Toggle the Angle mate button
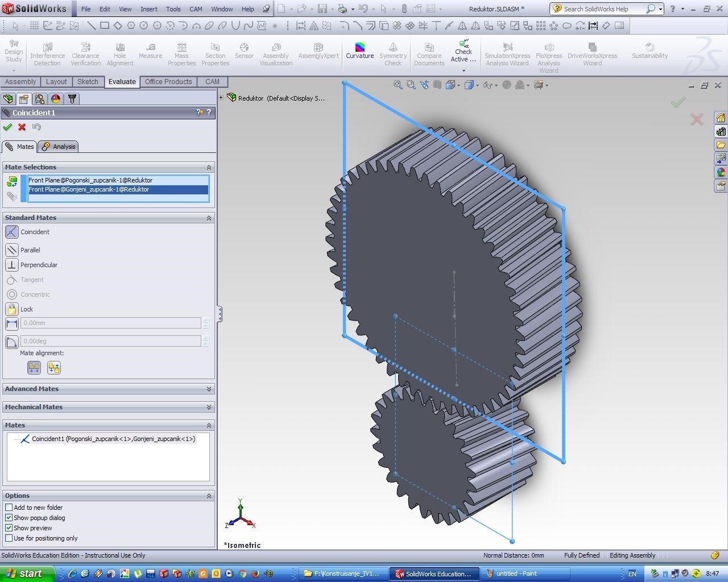This screenshot has width=728, height=582. tap(11, 342)
